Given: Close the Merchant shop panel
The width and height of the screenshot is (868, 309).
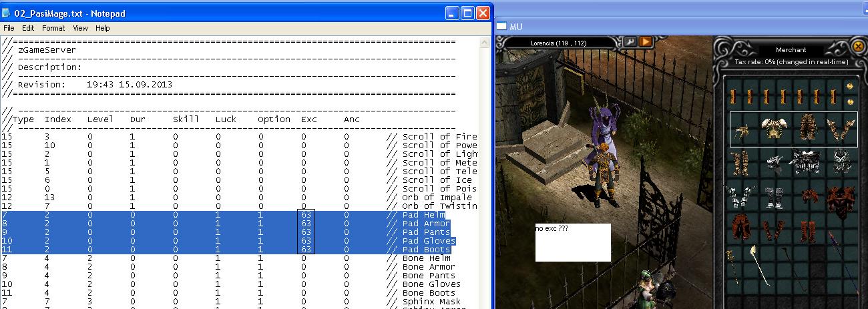Looking at the screenshot, I should coord(859,46).
